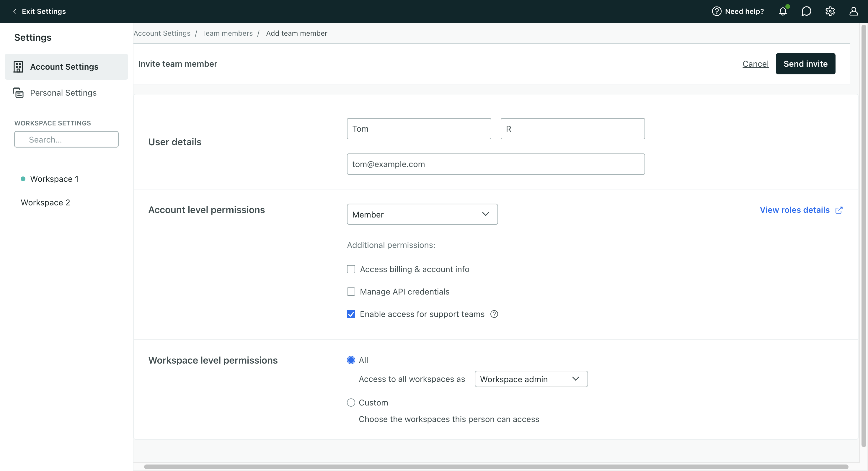Enable Access billing & account info
Viewport: 868px width, 471px height.
click(351, 269)
